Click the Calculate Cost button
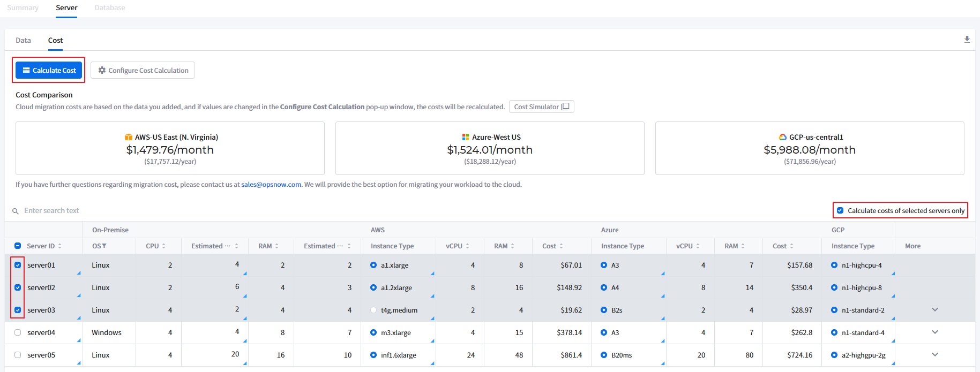The image size is (980, 372). [49, 70]
